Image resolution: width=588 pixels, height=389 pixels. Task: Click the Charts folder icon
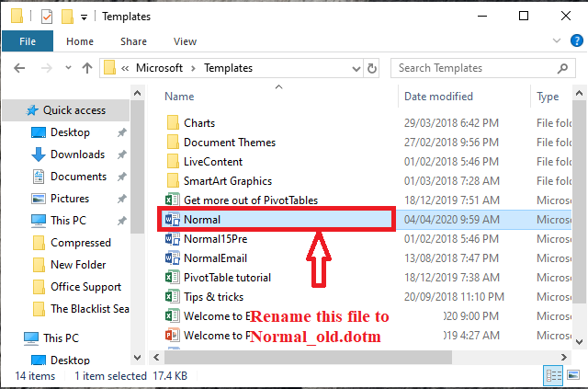click(172, 123)
